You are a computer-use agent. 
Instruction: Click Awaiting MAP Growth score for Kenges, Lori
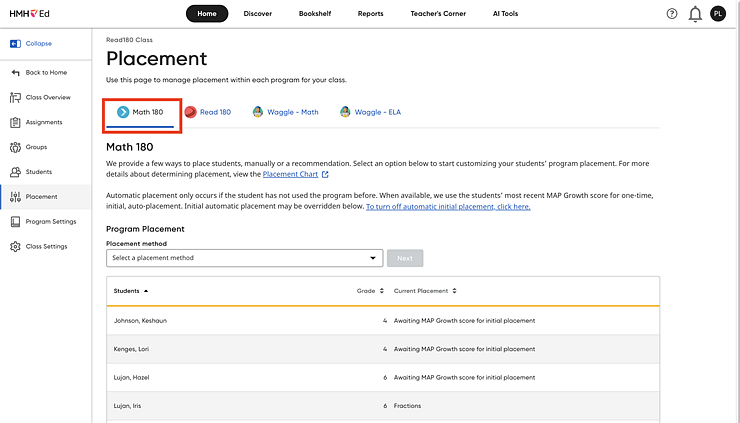click(464, 349)
